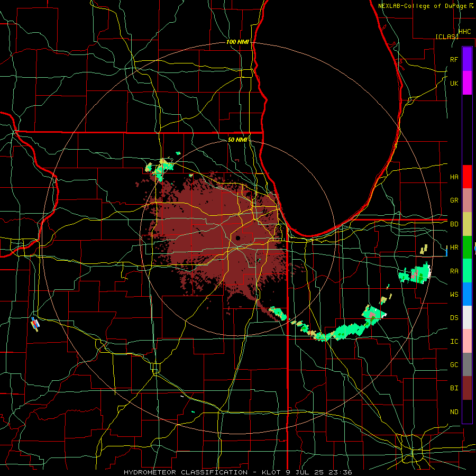Viewport: 476px width, 476px height.
Task: Click the bright green RA legend swatch
Action: pyautogui.click(x=467, y=271)
